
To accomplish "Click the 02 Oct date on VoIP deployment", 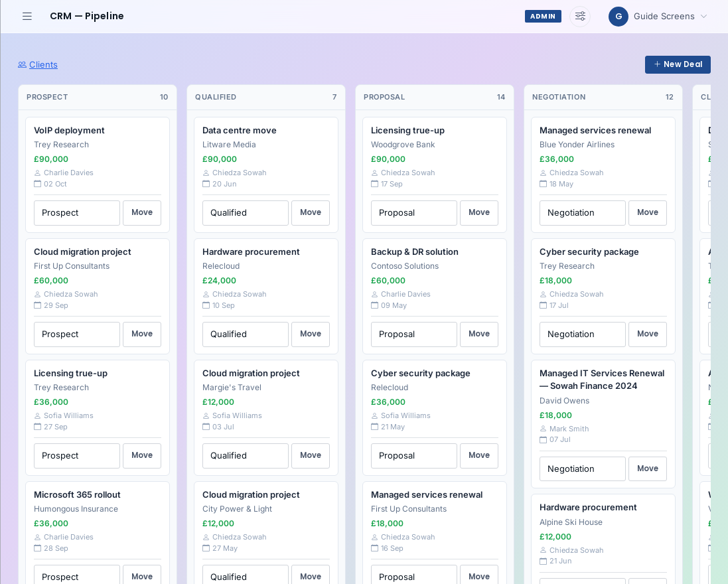I will [x=55, y=184].
